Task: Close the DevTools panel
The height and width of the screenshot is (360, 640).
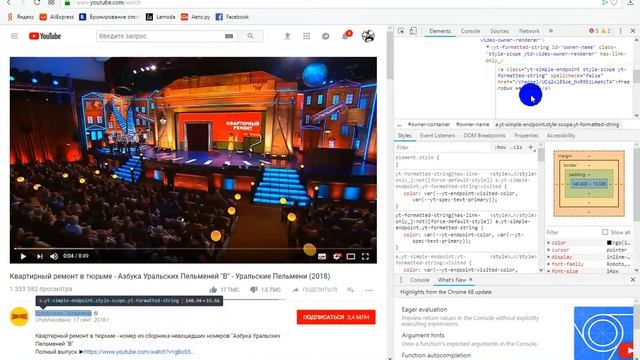Action: click(633, 31)
